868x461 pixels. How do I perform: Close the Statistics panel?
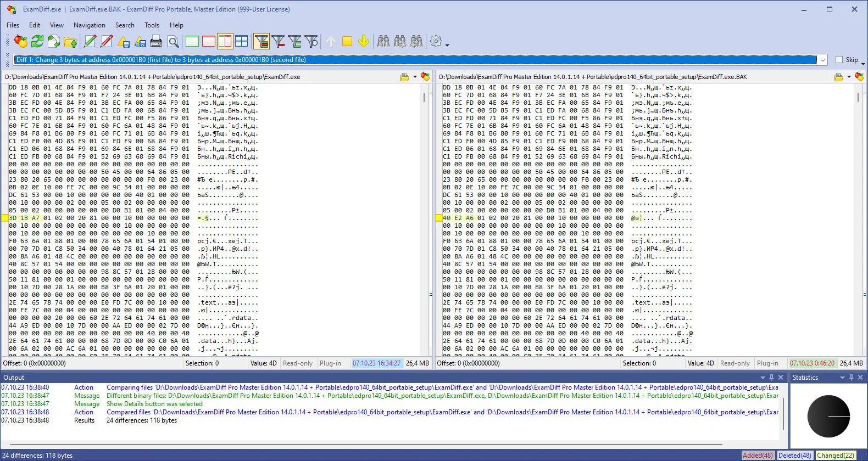860,378
